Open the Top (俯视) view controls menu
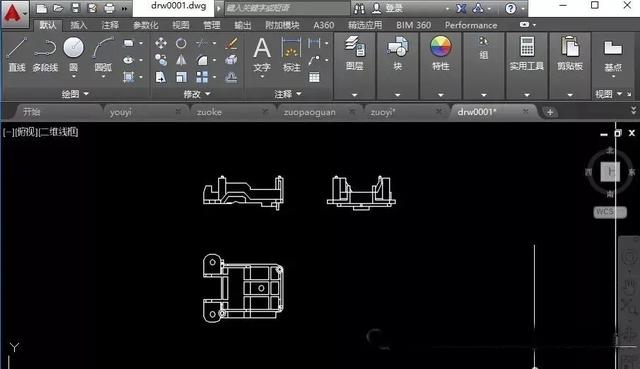Image resolution: width=640 pixels, height=369 pixels. (x=26, y=132)
